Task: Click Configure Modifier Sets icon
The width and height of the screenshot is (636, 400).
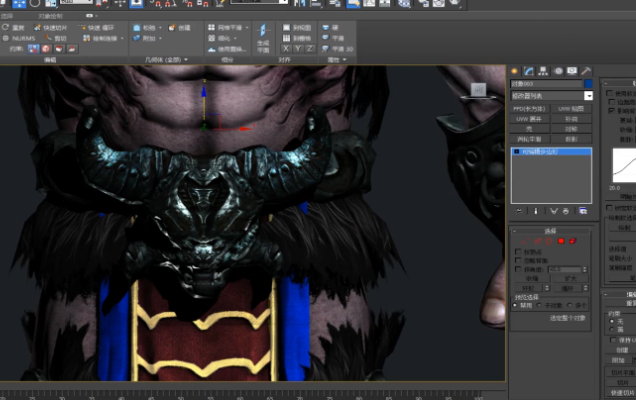Action: point(582,211)
